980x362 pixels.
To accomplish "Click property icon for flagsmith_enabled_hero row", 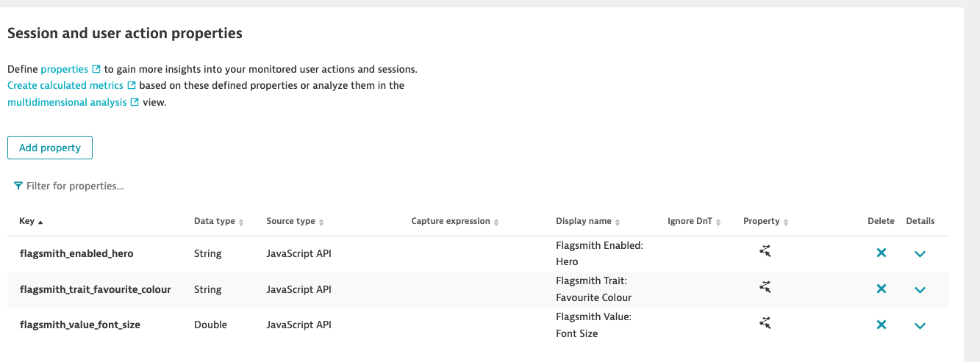I will (x=765, y=251).
